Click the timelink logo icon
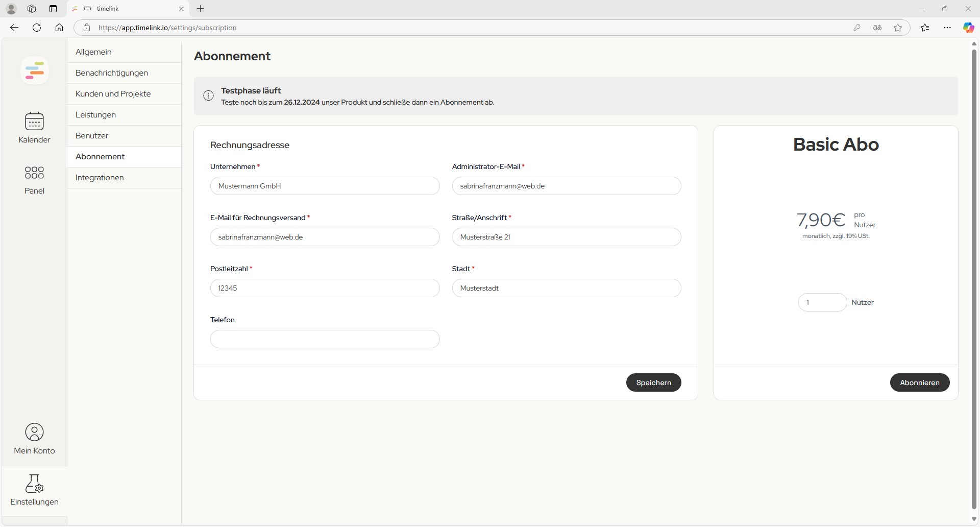 coord(35,70)
